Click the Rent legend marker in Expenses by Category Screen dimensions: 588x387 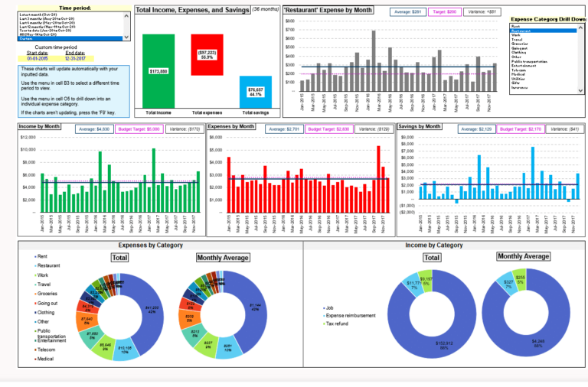(33, 256)
